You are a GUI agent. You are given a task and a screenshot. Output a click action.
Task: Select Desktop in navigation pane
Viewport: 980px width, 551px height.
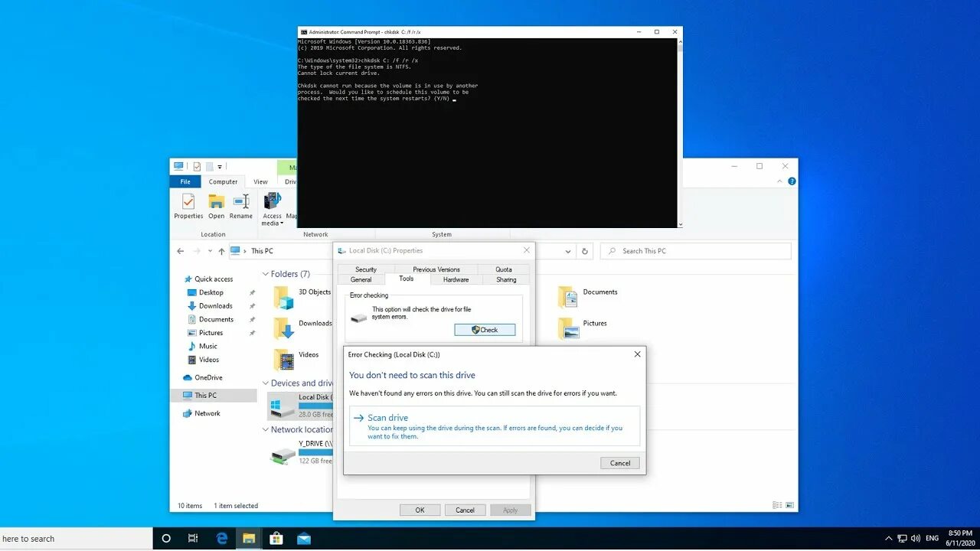[x=211, y=292]
